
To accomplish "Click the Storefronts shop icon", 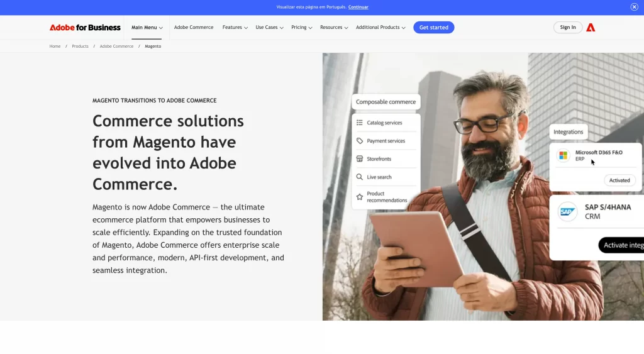I will pos(359,159).
